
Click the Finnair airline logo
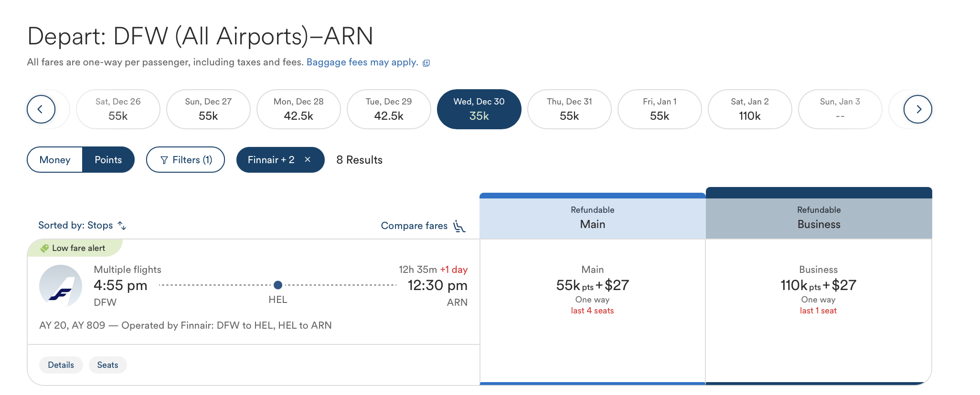(62, 285)
